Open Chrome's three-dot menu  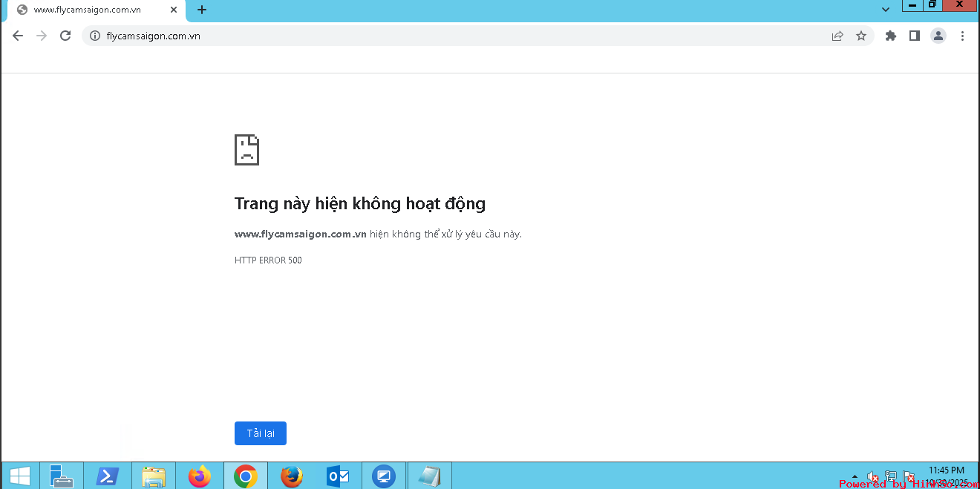962,36
